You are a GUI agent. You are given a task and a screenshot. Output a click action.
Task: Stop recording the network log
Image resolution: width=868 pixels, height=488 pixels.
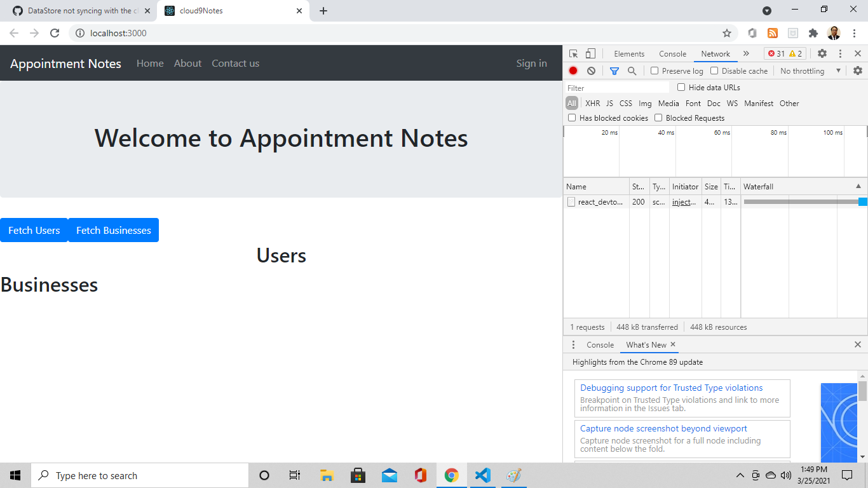coord(573,71)
